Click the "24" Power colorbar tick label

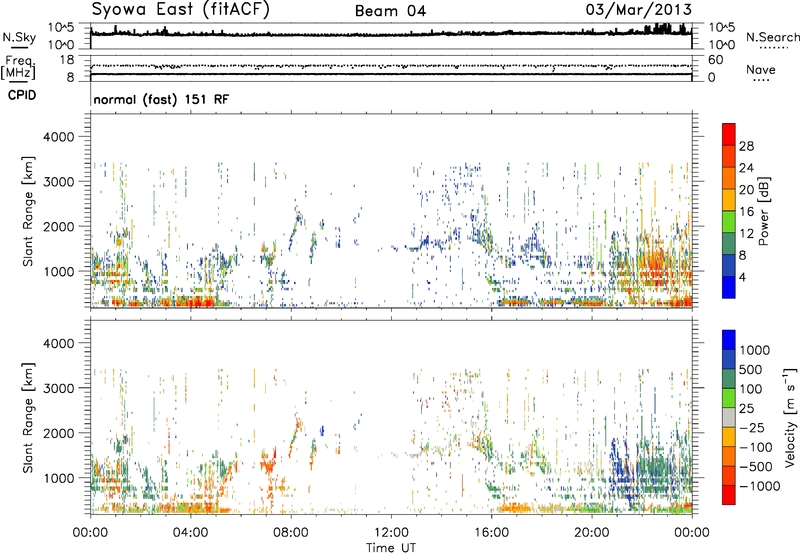click(746, 168)
